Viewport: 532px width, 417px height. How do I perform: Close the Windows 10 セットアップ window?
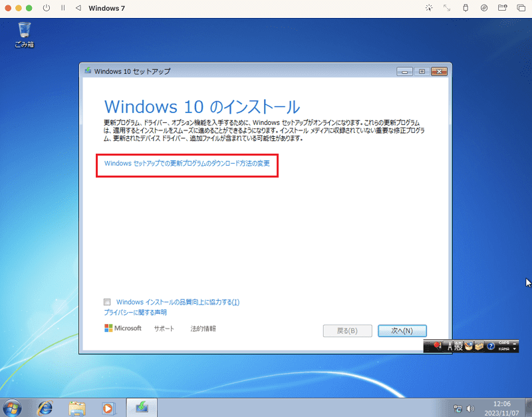click(x=439, y=72)
